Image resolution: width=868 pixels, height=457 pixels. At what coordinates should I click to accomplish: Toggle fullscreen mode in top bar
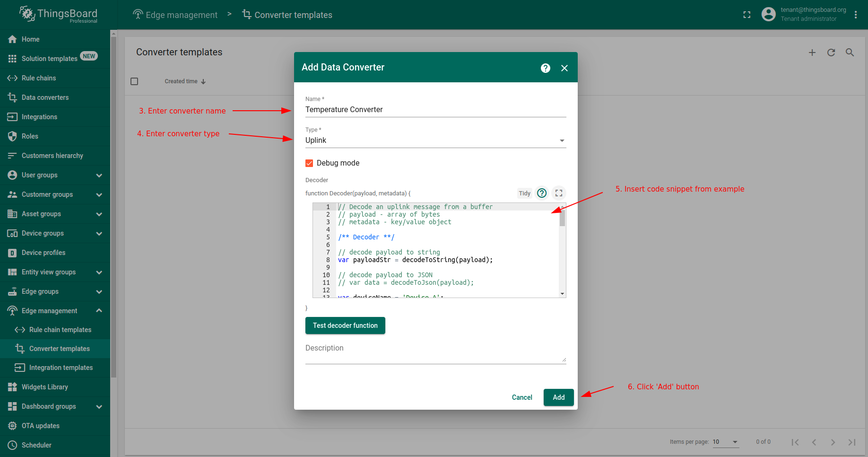coord(746,15)
